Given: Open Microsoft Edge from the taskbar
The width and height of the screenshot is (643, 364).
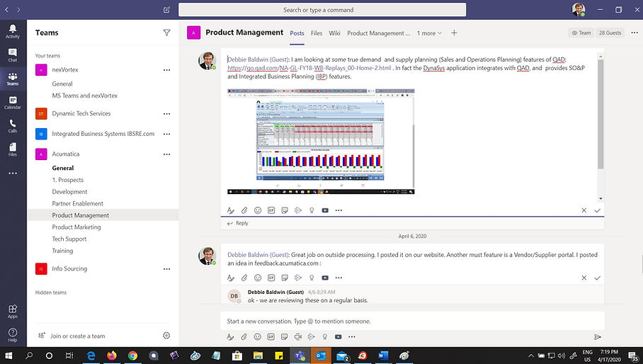Looking at the screenshot, I should pos(91,356).
